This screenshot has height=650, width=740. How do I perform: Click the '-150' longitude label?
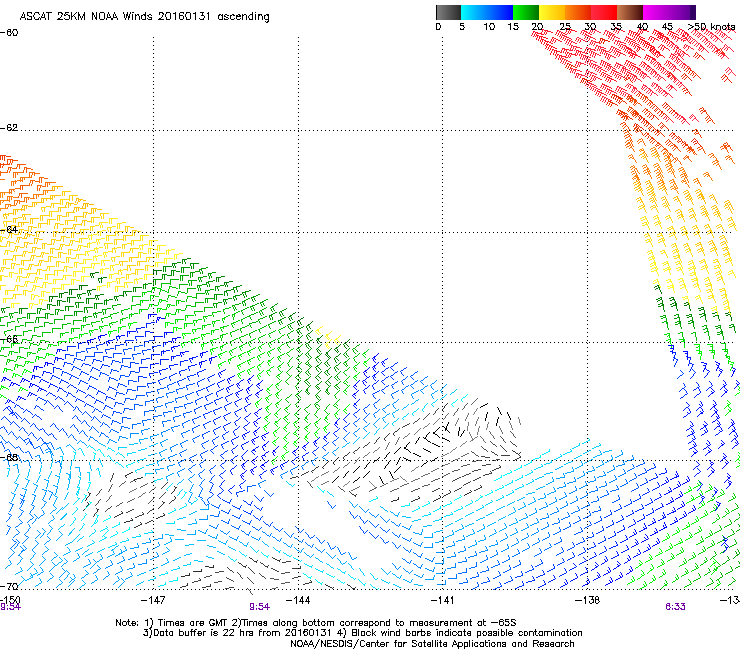click(x=10, y=599)
